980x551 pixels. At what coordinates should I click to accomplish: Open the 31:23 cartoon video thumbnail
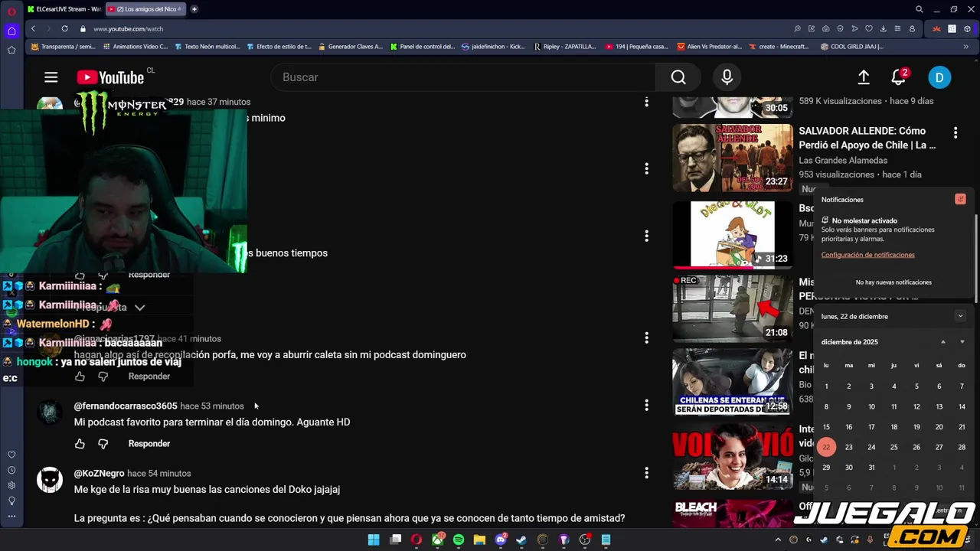click(x=733, y=234)
